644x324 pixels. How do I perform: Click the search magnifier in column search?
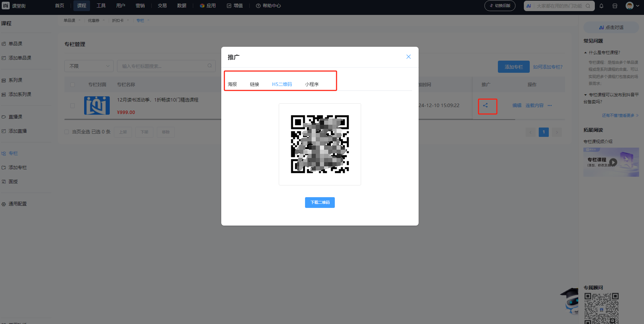coord(209,66)
